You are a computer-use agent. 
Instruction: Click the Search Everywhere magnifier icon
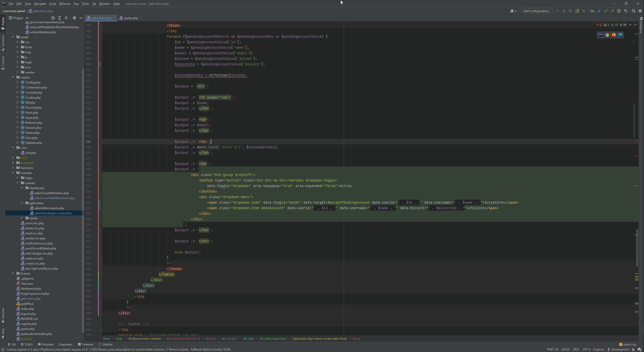click(634, 11)
